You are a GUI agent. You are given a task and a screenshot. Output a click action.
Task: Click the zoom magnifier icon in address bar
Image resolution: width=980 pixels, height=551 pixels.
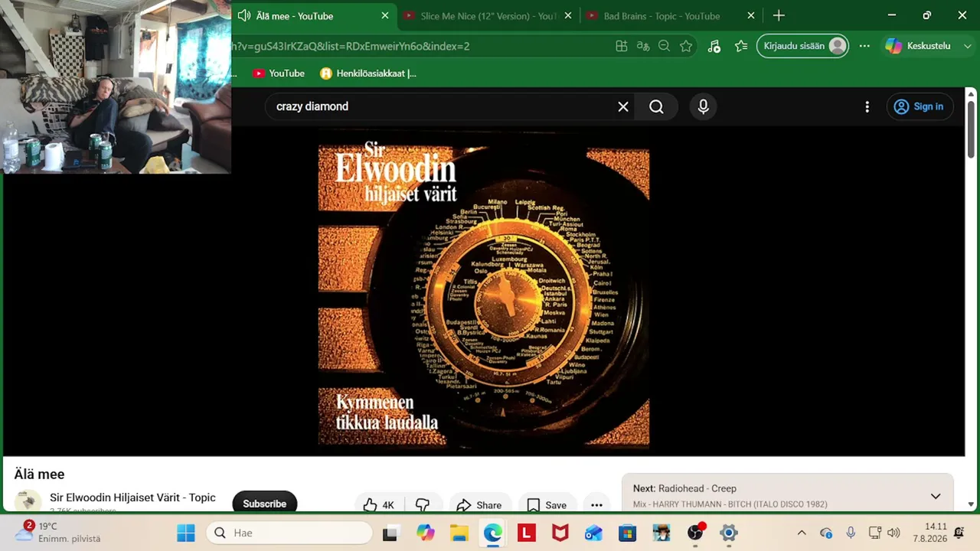click(x=665, y=46)
